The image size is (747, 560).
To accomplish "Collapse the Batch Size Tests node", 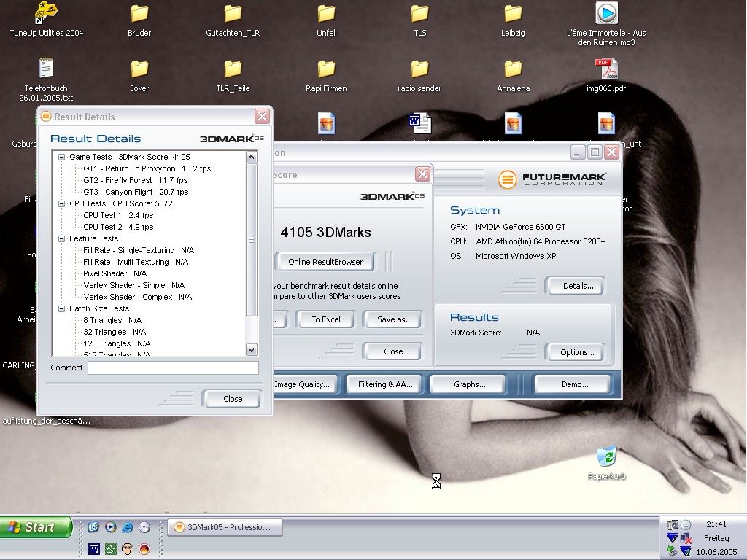I will (61, 308).
